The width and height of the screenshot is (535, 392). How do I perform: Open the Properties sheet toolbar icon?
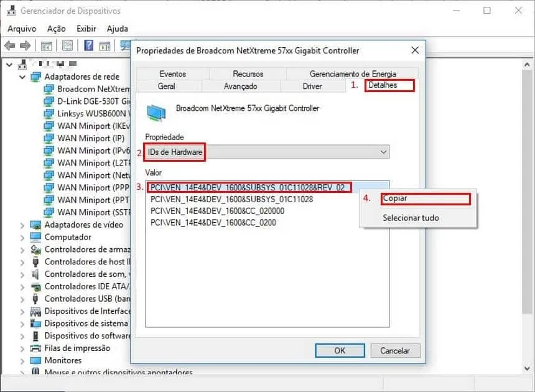(67, 45)
